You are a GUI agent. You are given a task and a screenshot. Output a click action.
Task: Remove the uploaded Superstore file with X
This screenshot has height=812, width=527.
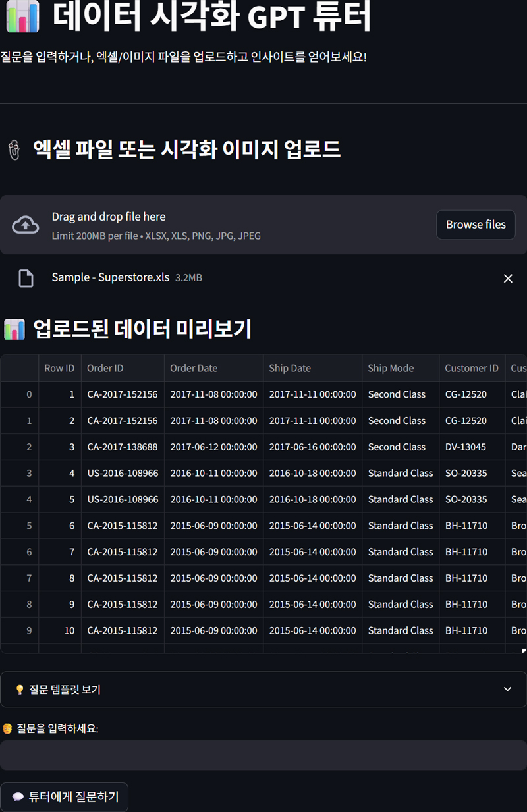[508, 279]
